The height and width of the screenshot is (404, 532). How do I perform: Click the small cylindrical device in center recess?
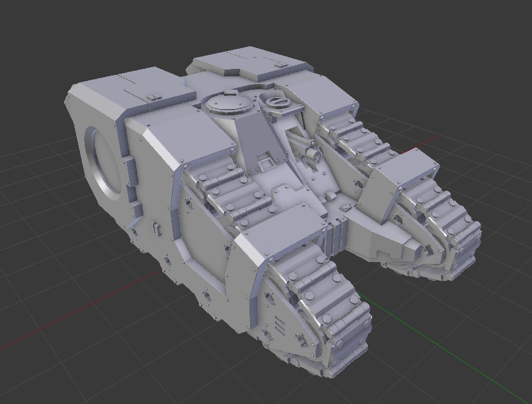(312, 154)
